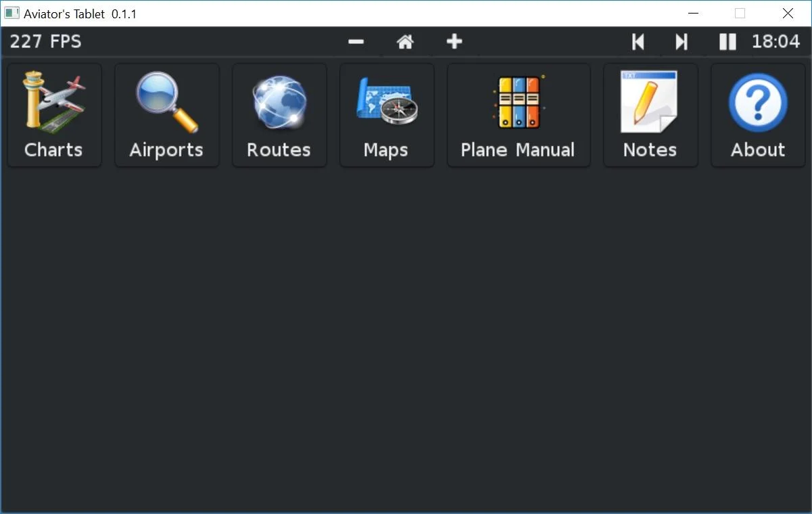
Task: Click the 18:04 clock display
Action: pos(775,41)
